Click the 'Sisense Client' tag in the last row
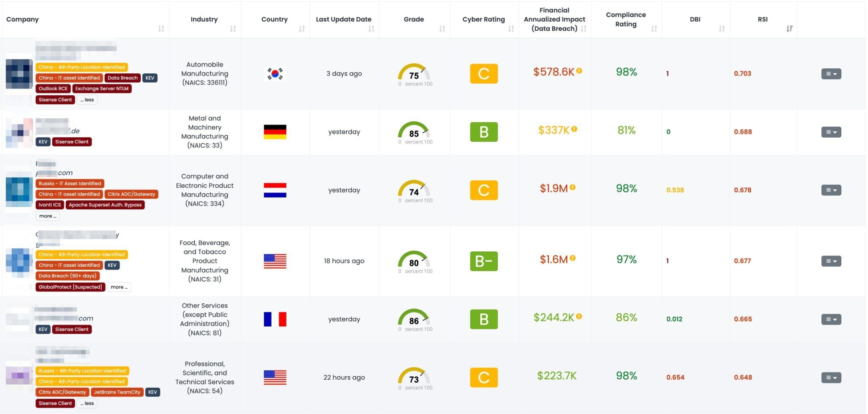The height and width of the screenshot is (414, 868). (55, 403)
